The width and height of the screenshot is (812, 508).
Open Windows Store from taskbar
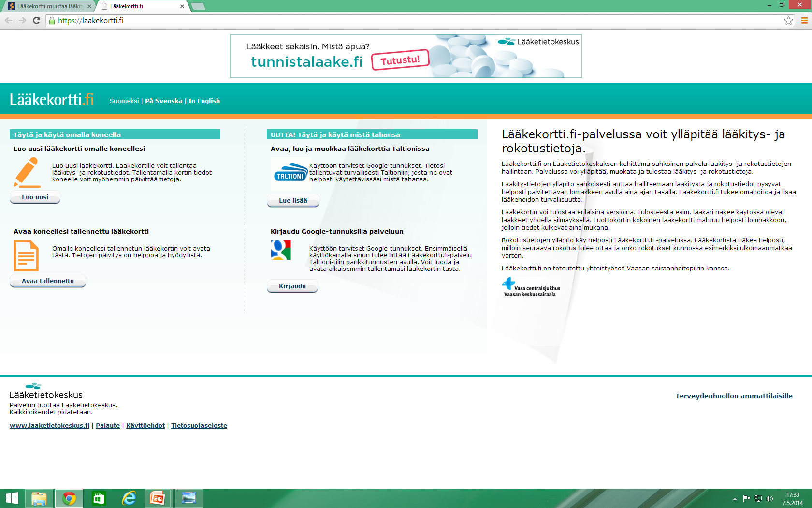[99, 498]
